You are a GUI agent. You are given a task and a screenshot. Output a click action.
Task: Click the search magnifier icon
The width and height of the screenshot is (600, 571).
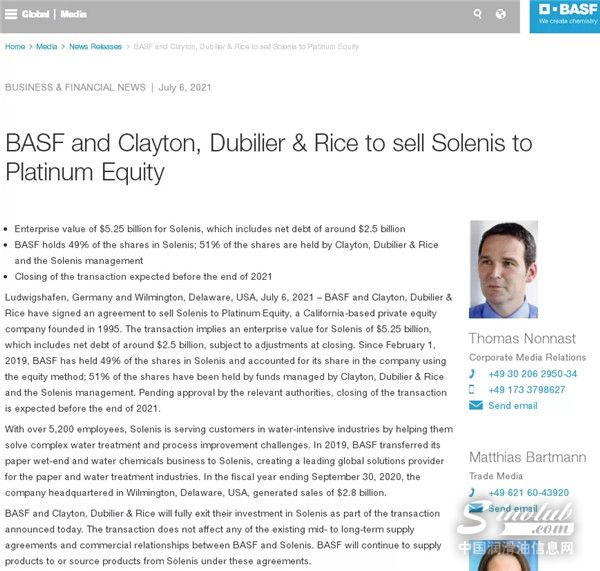click(x=477, y=14)
